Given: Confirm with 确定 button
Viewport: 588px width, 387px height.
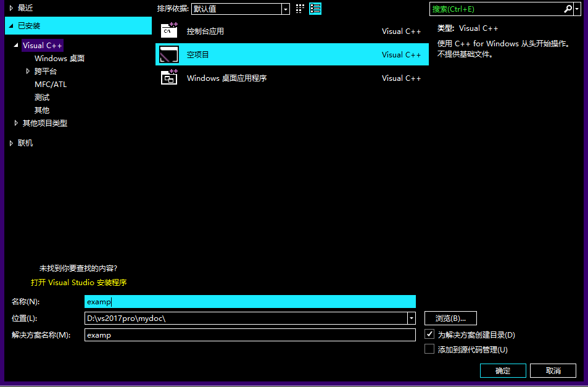Looking at the screenshot, I should pos(503,371).
